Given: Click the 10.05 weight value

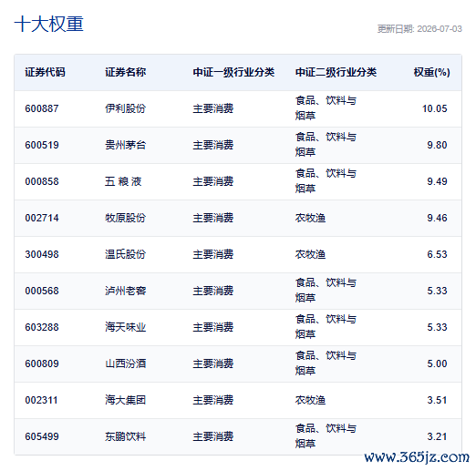Looking at the screenshot, I should 434,108.
